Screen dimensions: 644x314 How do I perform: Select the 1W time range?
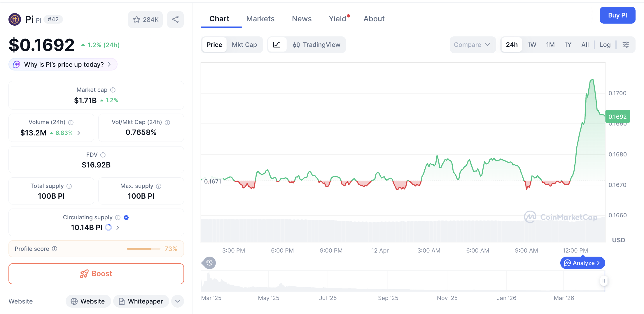(x=532, y=45)
